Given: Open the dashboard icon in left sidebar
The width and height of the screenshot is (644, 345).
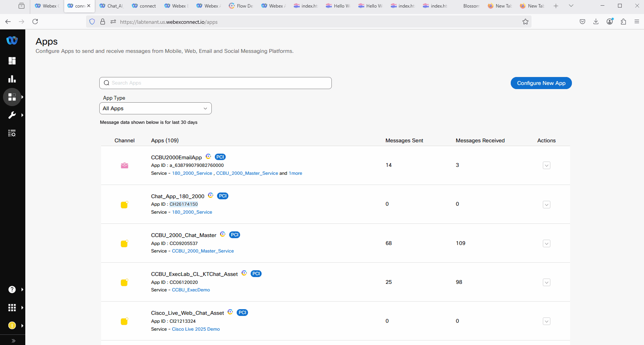Looking at the screenshot, I should (x=12, y=61).
